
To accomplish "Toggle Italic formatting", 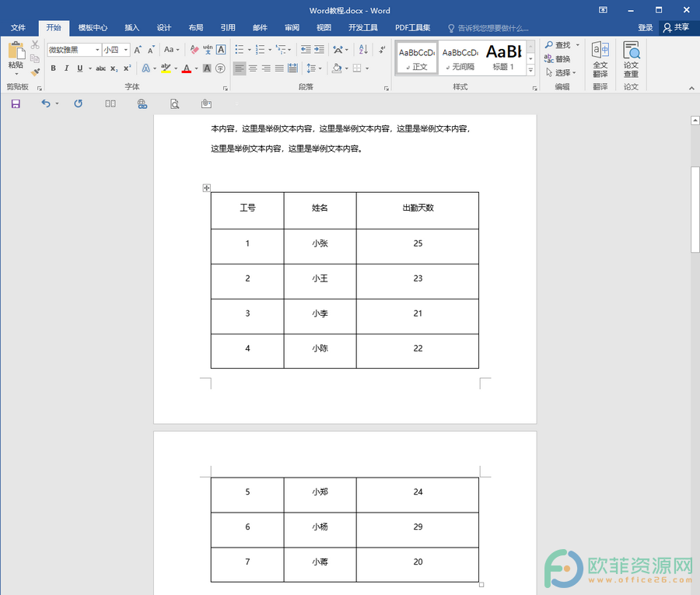I will [67, 68].
